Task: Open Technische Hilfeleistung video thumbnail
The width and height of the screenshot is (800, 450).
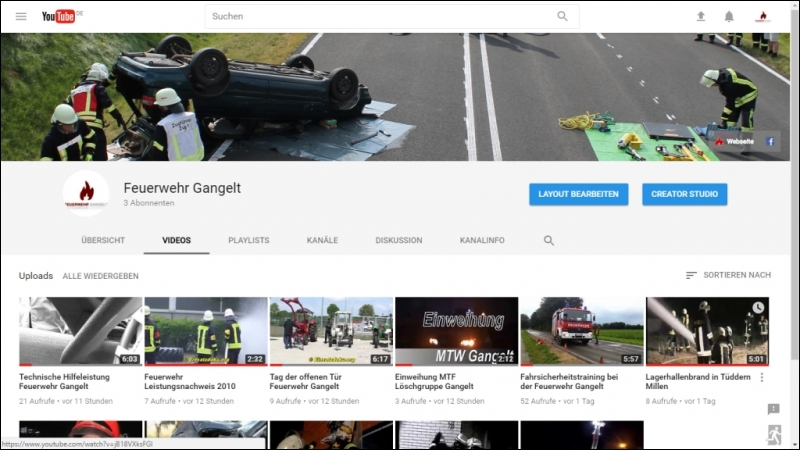Action: pos(81,331)
